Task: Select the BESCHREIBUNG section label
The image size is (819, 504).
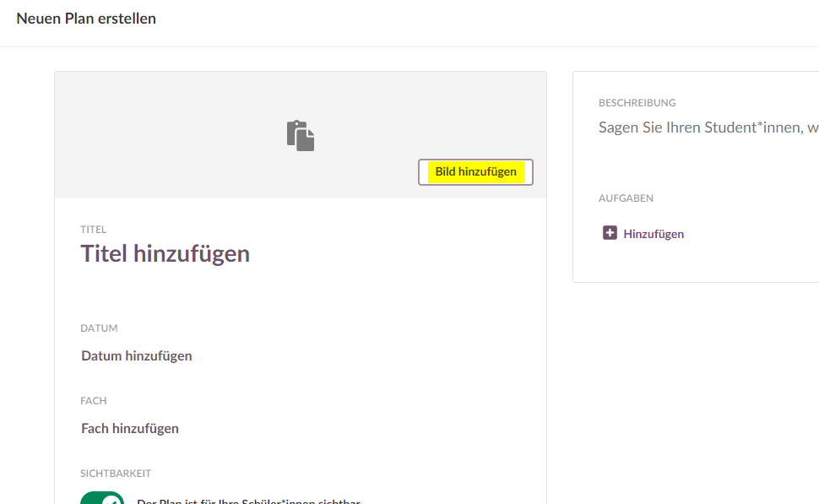Action: pos(637,103)
